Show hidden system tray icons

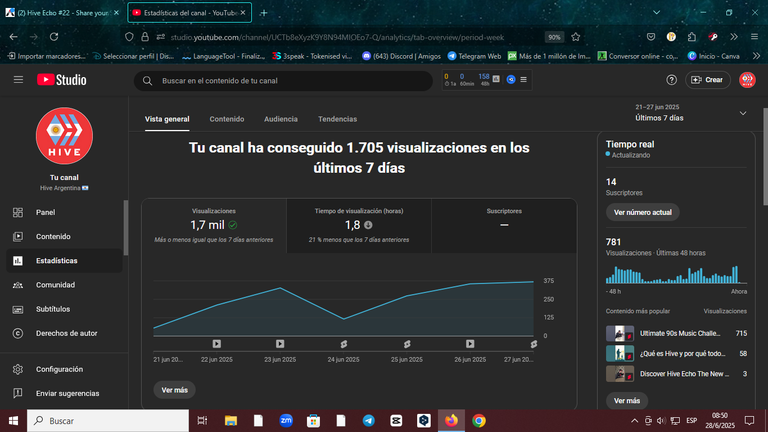point(634,421)
